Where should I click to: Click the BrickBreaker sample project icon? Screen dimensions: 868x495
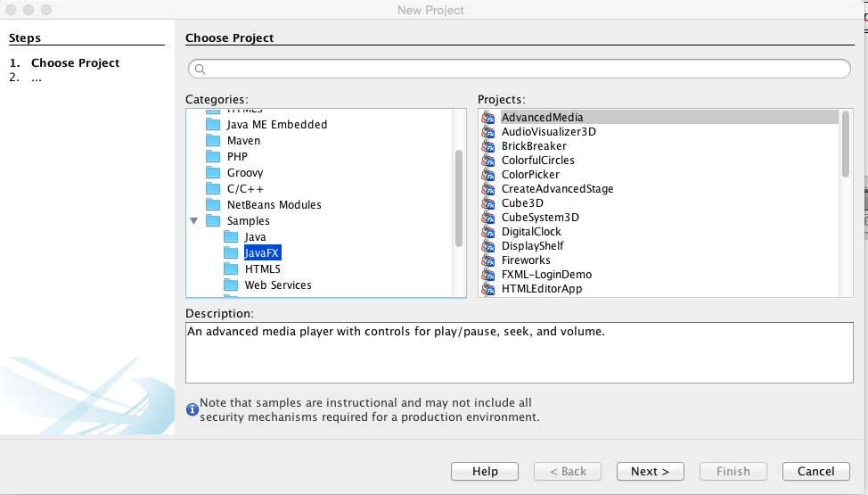(487, 146)
